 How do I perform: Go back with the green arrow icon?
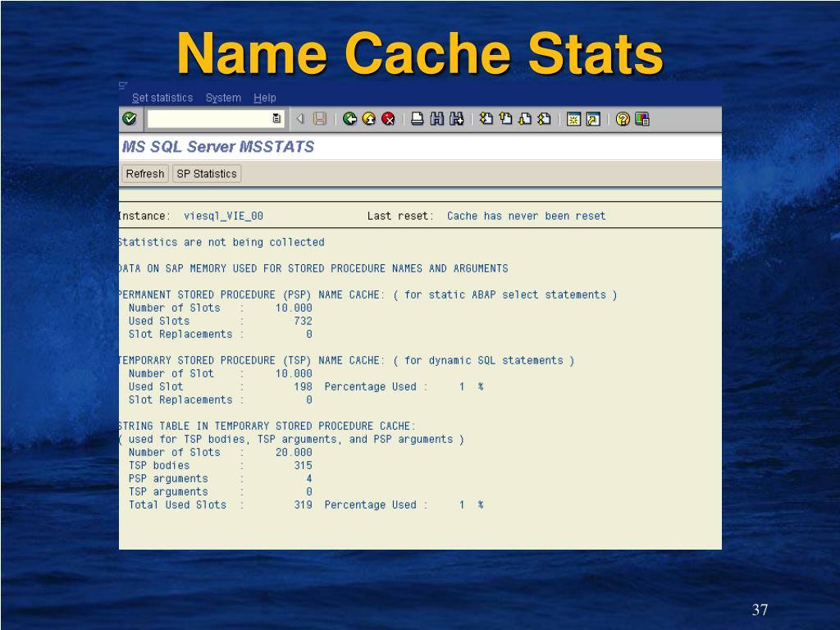[349, 118]
